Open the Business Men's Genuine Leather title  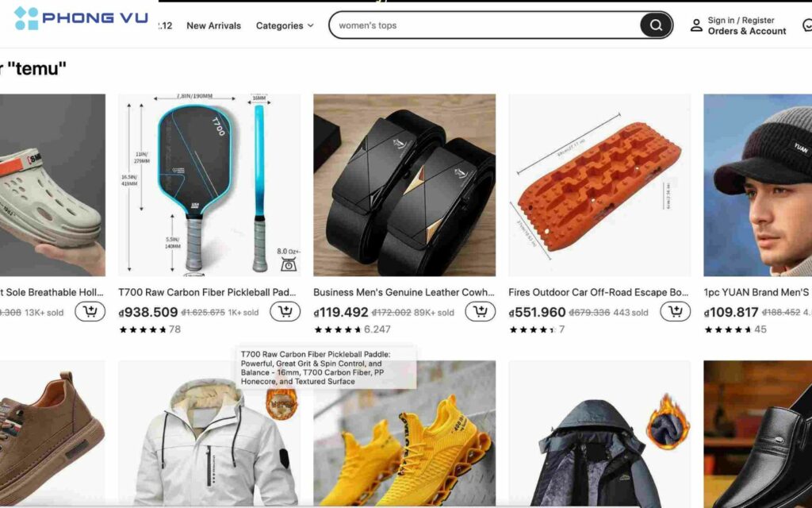tap(404, 292)
